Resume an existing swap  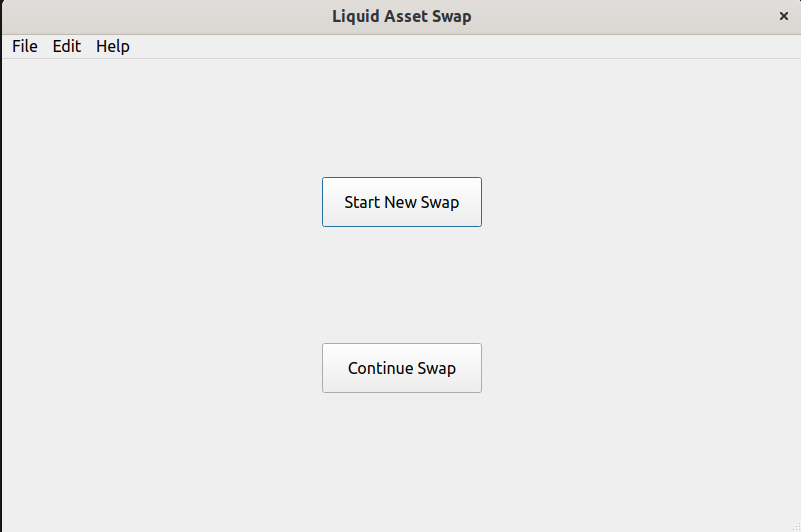(x=402, y=368)
